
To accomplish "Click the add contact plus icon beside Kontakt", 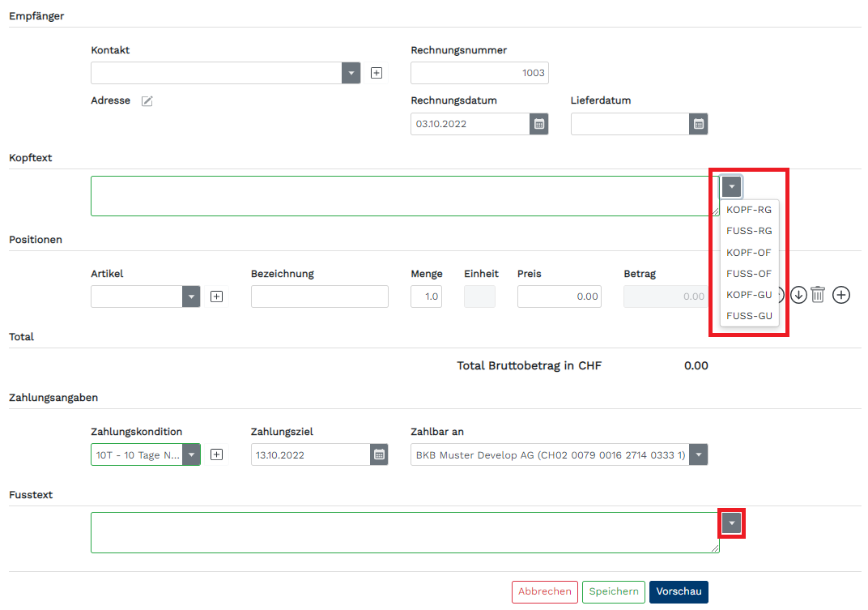I will coord(376,73).
